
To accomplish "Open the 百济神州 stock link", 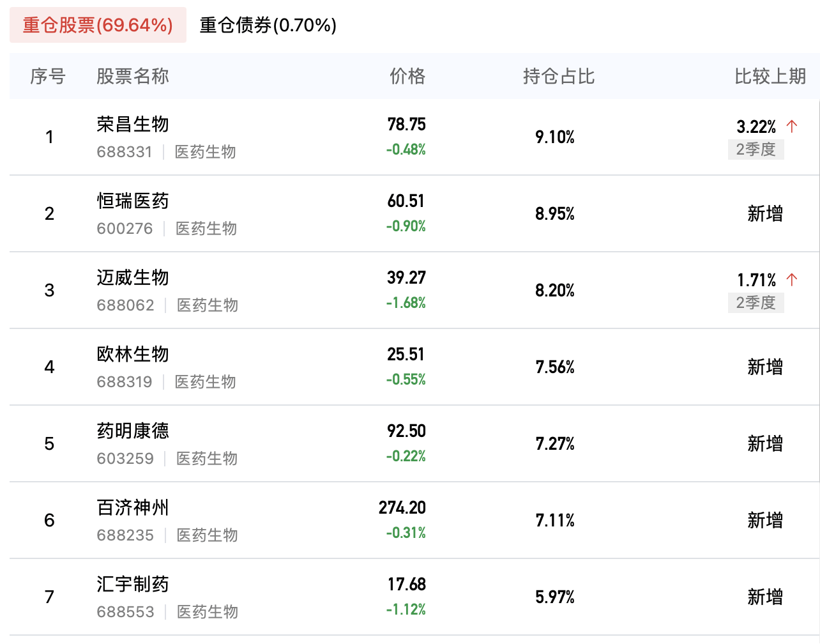I will click(133, 507).
